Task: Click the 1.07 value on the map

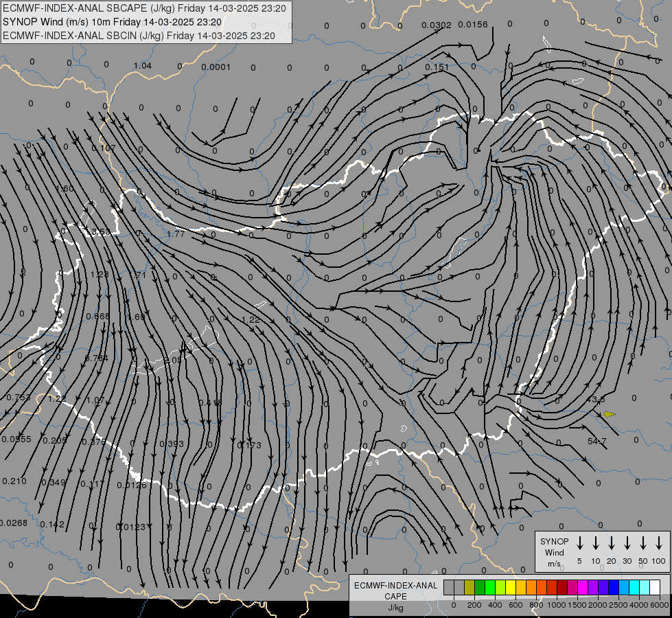Action: point(95,400)
